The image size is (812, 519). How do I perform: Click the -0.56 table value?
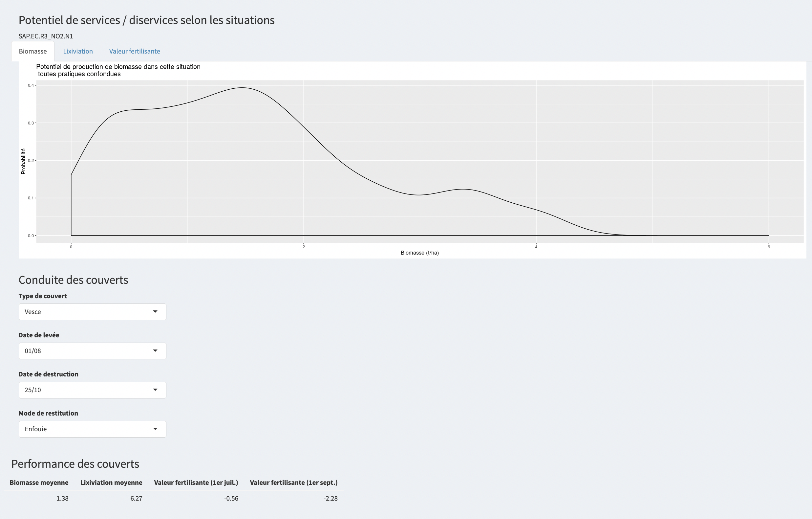pyautogui.click(x=231, y=498)
